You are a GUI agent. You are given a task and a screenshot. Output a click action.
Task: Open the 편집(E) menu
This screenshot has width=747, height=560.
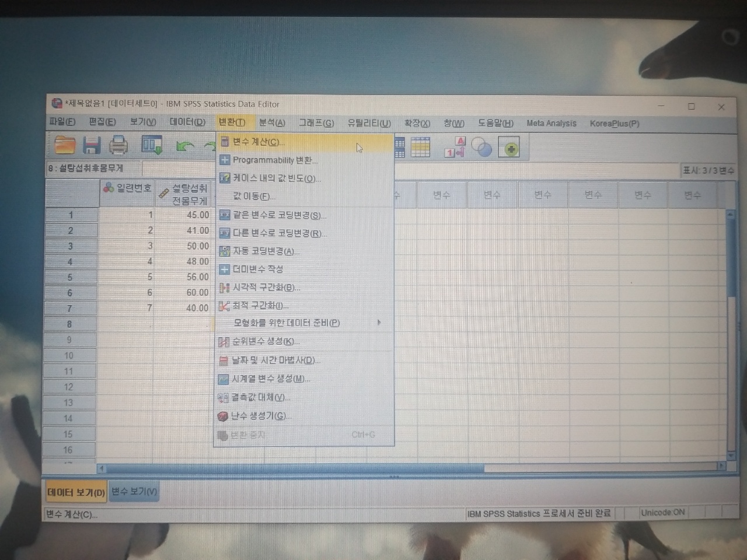[102, 121]
